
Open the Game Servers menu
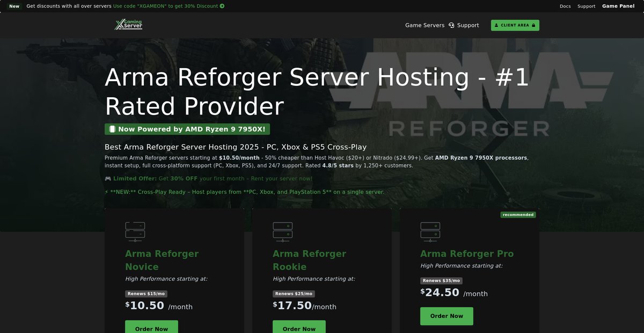[x=425, y=25]
